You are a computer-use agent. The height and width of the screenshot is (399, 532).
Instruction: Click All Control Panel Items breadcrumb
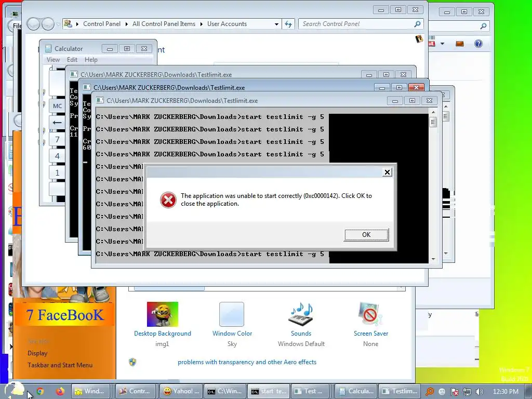(164, 24)
